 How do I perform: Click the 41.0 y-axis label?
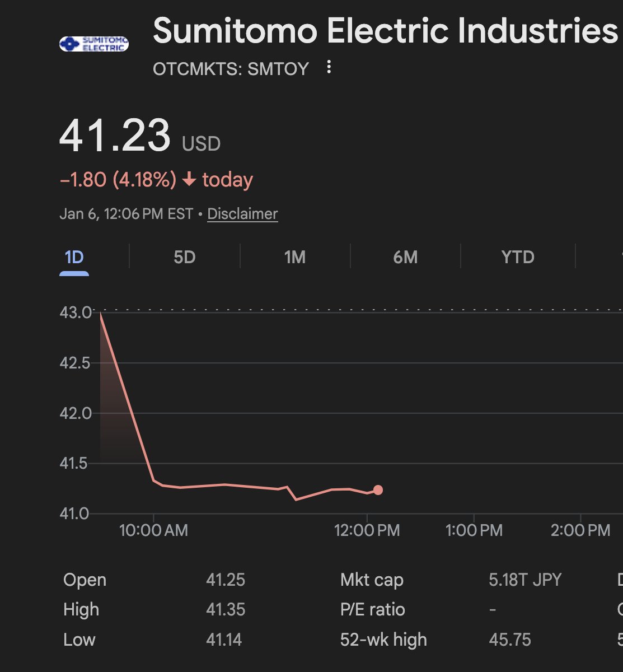click(x=76, y=514)
